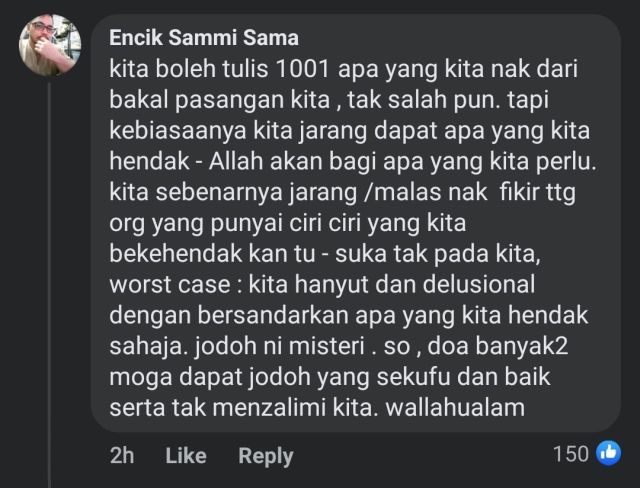640x488 pixels.
Task: Like this comment
Action: point(186,455)
